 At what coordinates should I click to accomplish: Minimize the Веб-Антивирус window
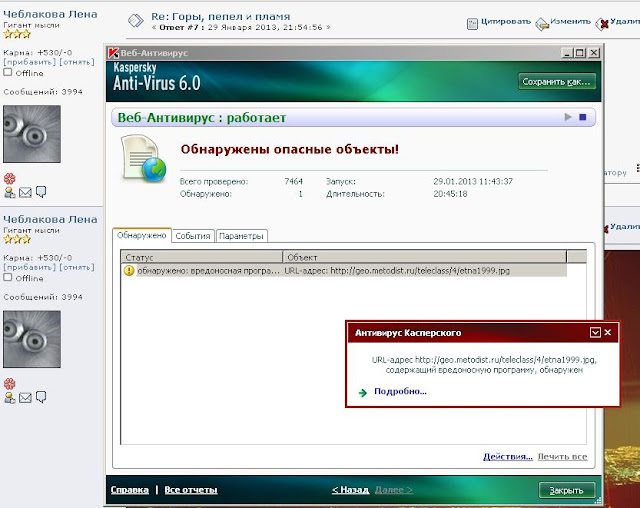pos(567,53)
